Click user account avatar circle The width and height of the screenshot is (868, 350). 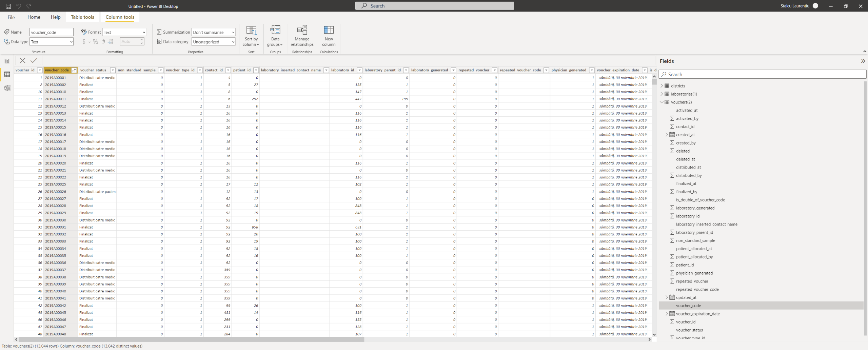[x=815, y=6]
